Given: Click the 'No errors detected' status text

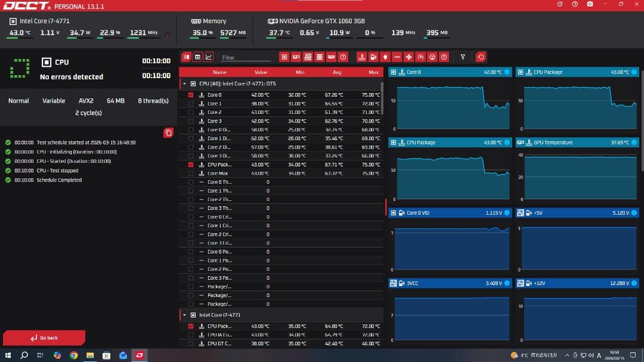Looking at the screenshot, I should [72, 77].
